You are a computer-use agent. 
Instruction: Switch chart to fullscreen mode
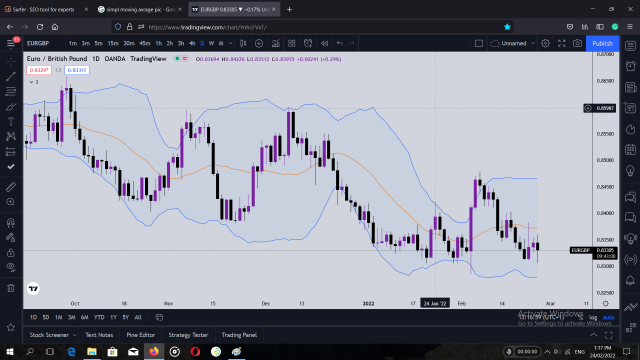[562, 43]
